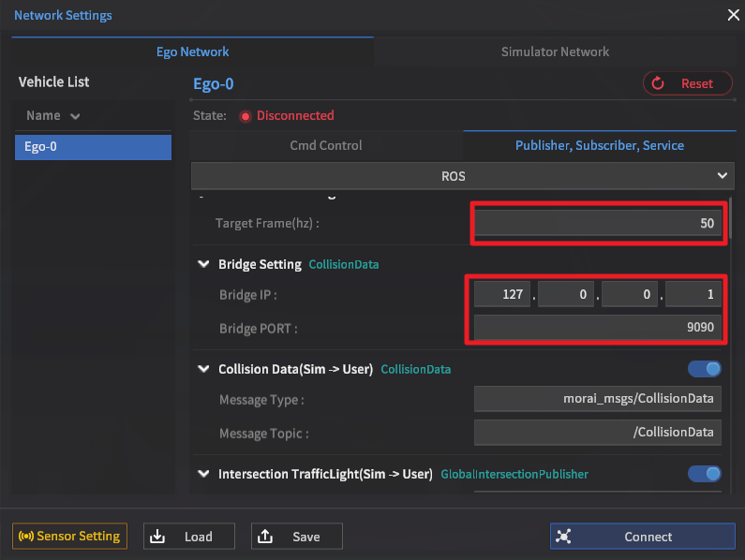The image size is (745, 560).
Task: Click the Connect network node icon
Action: pyautogui.click(x=563, y=537)
